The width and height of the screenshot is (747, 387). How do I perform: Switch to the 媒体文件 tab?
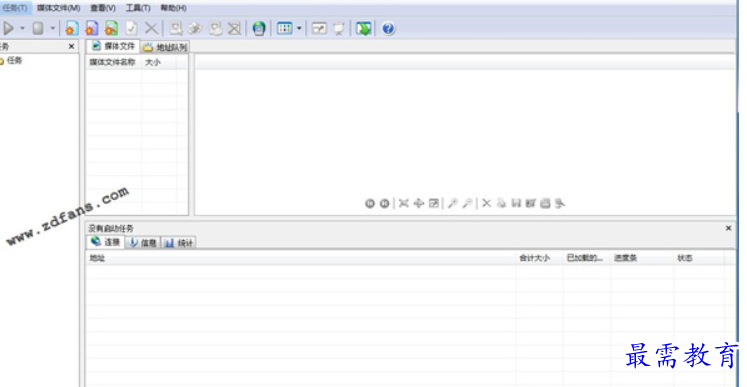(x=113, y=46)
